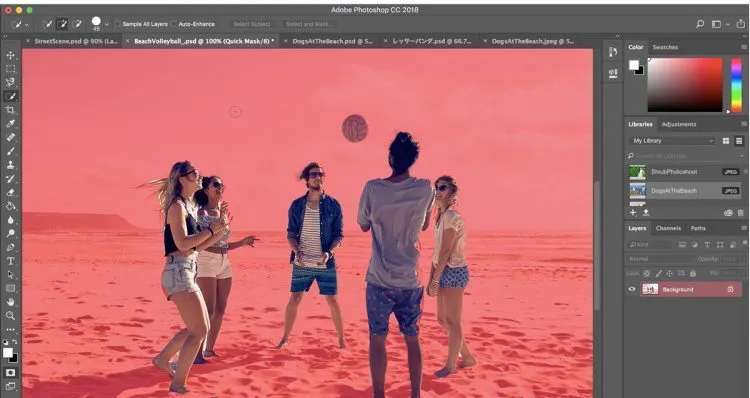Click the rainbow hue slider strip

[737, 85]
